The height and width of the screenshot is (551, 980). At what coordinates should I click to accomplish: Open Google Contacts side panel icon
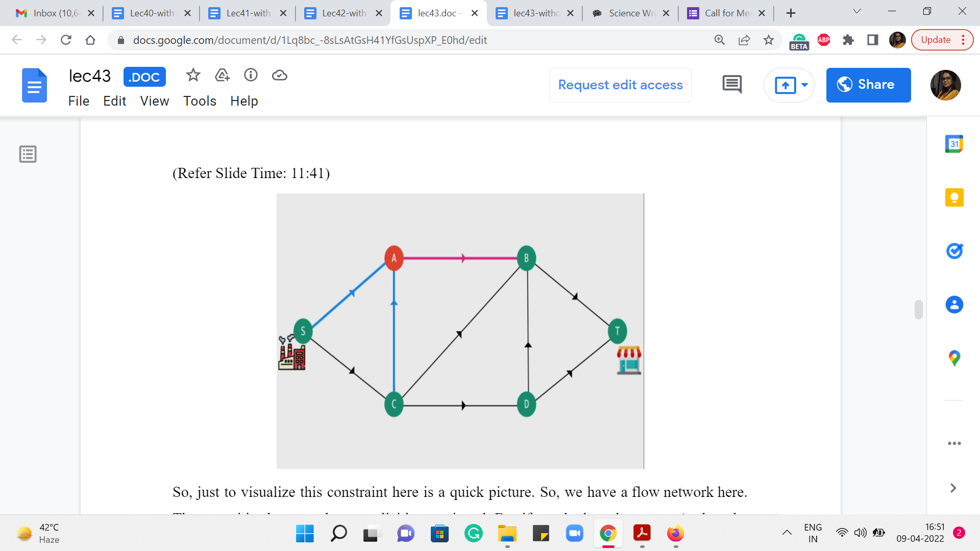tap(954, 305)
